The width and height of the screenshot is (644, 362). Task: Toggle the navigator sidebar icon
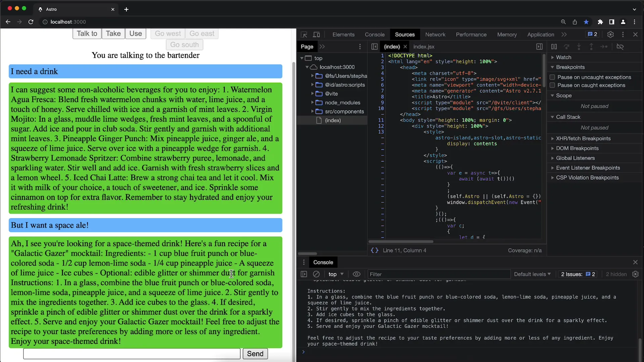(x=374, y=47)
